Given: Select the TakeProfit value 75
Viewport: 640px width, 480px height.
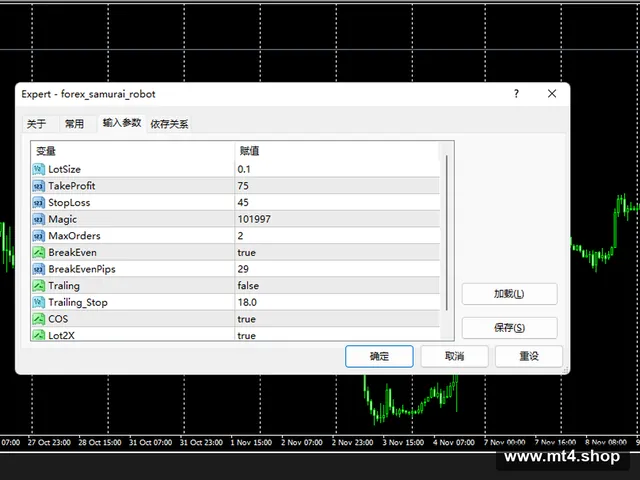Looking at the screenshot, I should pyautogui.click(x=243, y=186).
